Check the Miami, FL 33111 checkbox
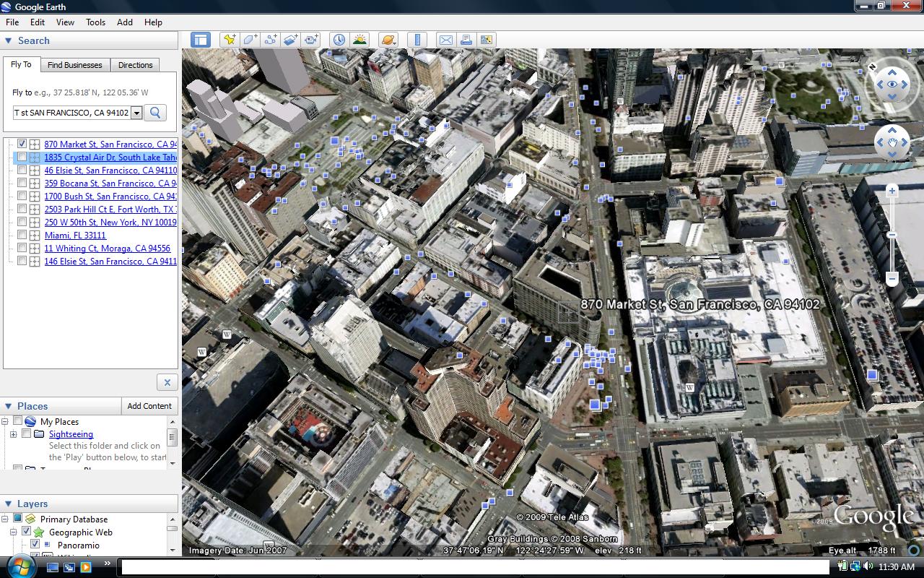The image size is (924, 578). pos(22,235)
